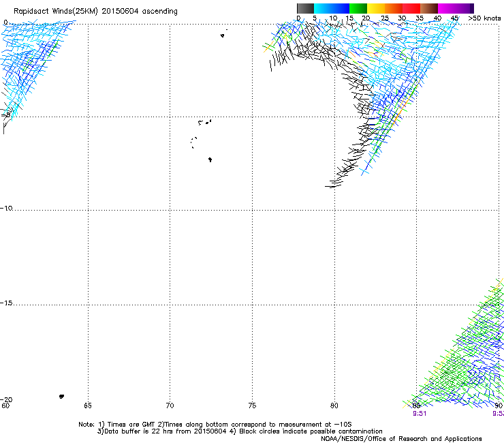Click the island at top near 73E
Image resolution: width=504 pixels, height=443 pixels.
pyautogui.click(x=223, y=35)
